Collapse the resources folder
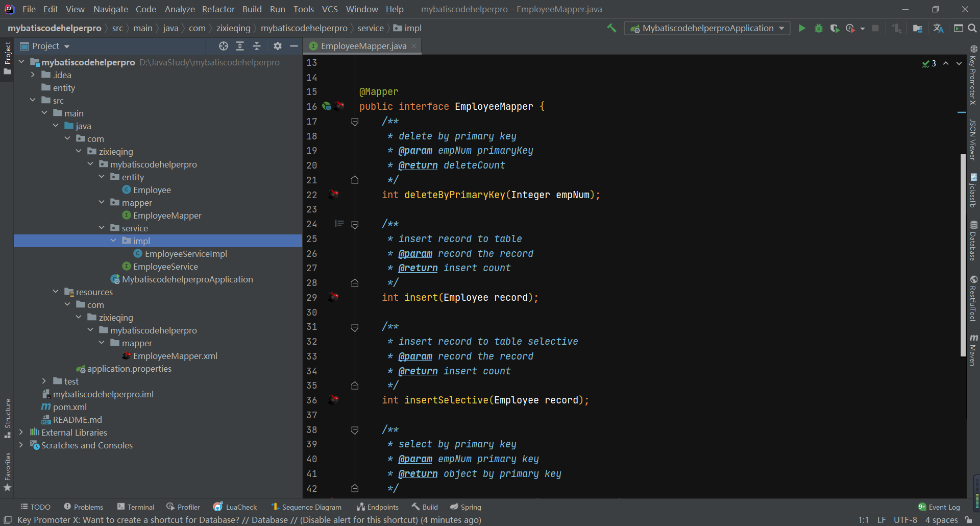This screenshot has height=526, width=980. point(56,292)
